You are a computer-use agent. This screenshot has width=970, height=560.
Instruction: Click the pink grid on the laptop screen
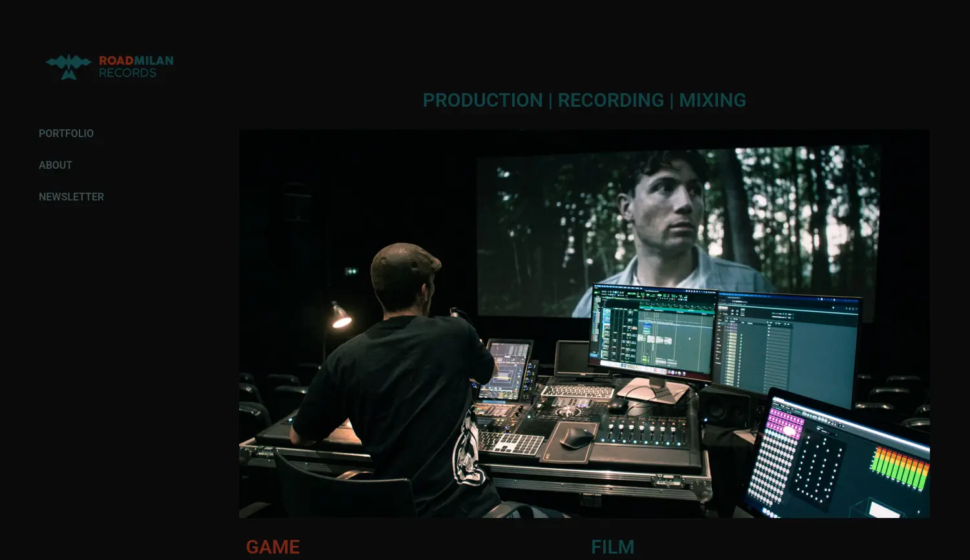[x=784, y=424]
